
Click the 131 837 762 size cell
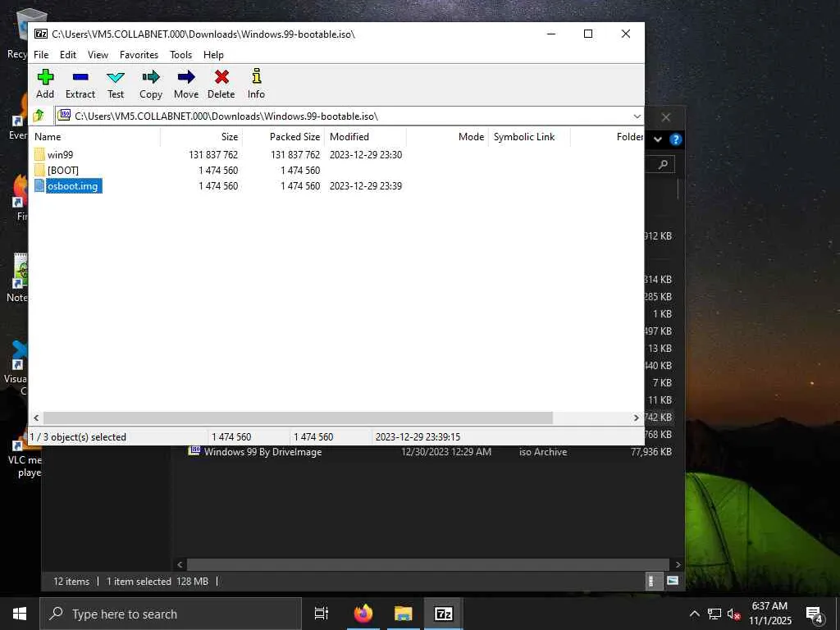pos(213,154)
